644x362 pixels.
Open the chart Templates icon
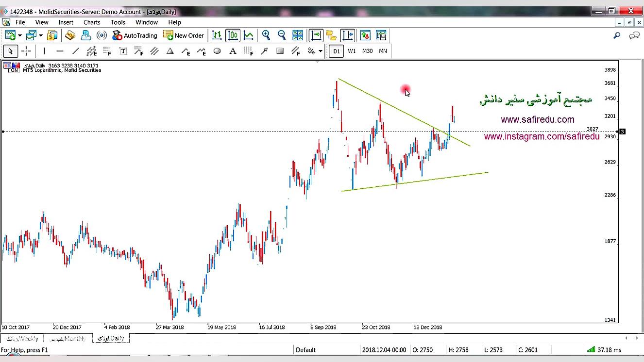coord(381,35)
